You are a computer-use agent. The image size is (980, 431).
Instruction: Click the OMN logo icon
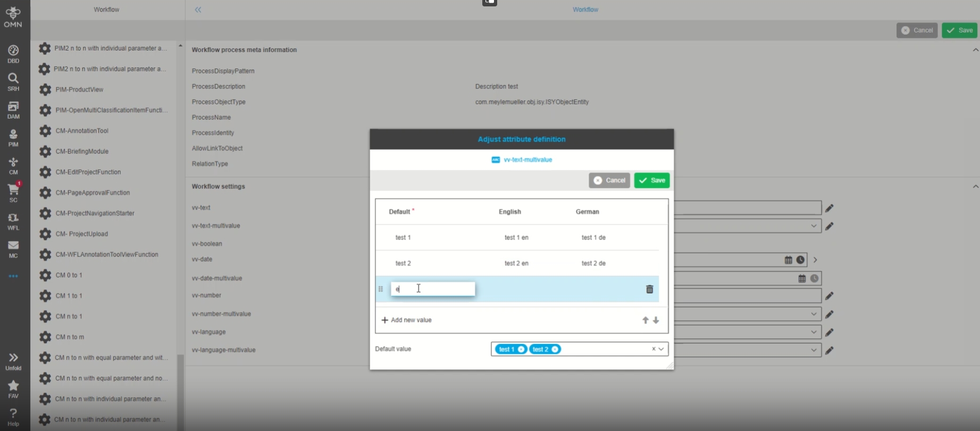point(13,17)
